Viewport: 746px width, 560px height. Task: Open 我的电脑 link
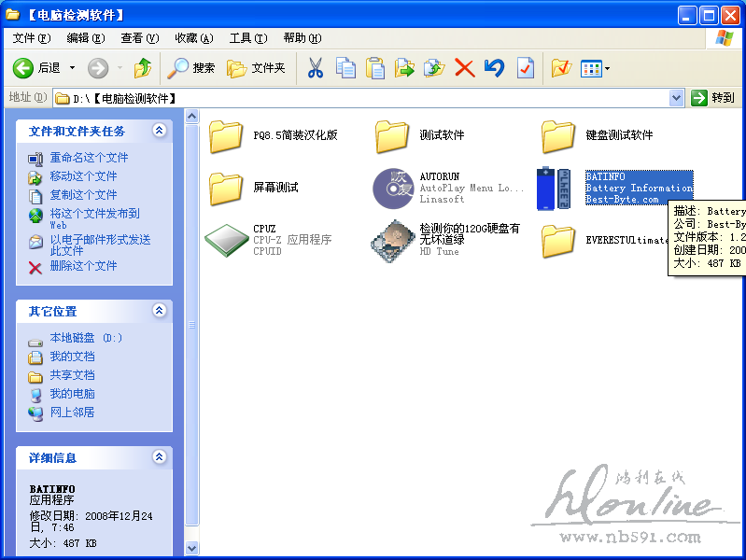pyautogui.click(x=72, y=394)
